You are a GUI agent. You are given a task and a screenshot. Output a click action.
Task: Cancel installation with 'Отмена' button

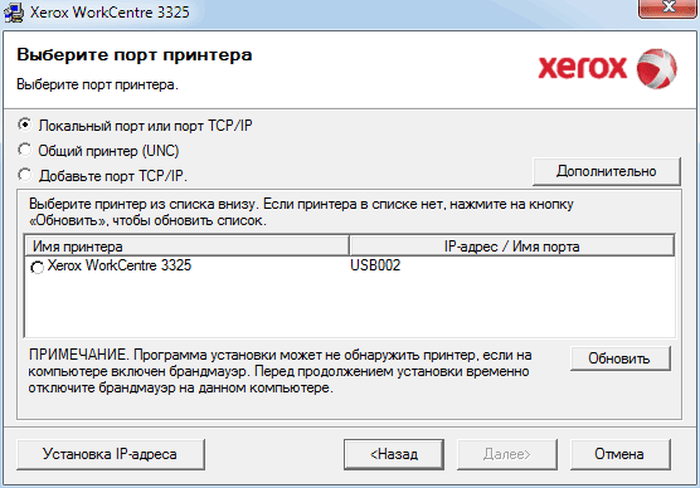point(620,454)
